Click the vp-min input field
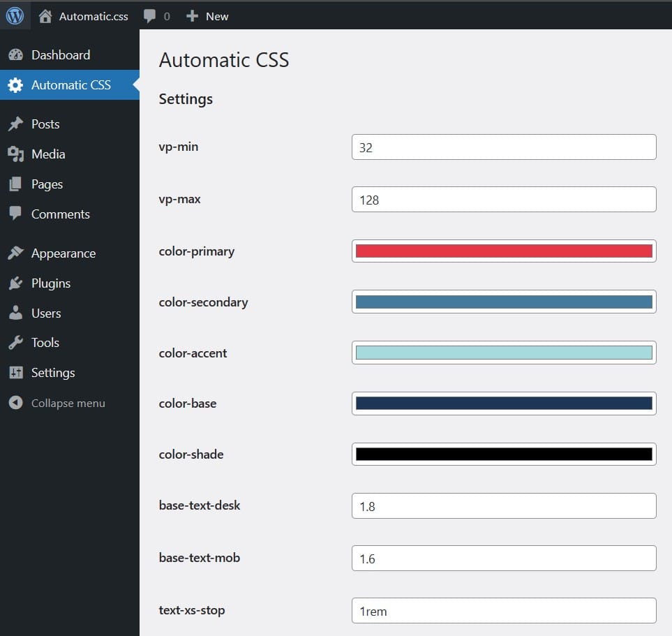 (x=504, y=147)
